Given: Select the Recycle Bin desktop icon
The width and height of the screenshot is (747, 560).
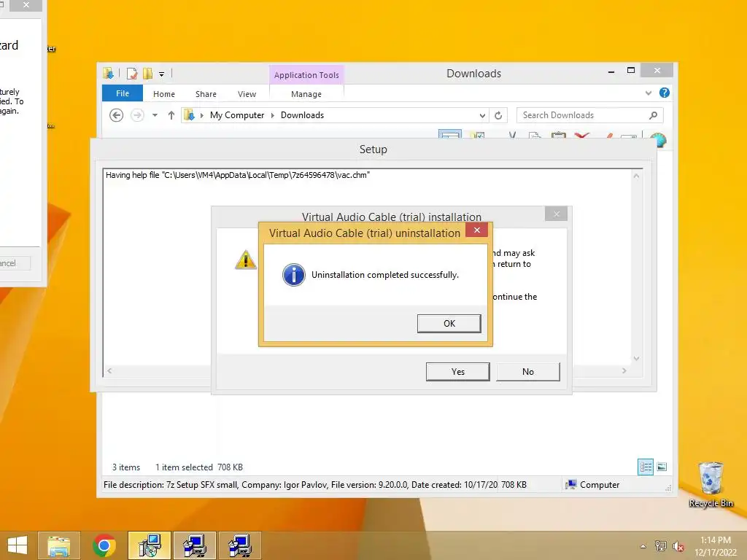Looking at the screenshot, I should coord(711,485).
